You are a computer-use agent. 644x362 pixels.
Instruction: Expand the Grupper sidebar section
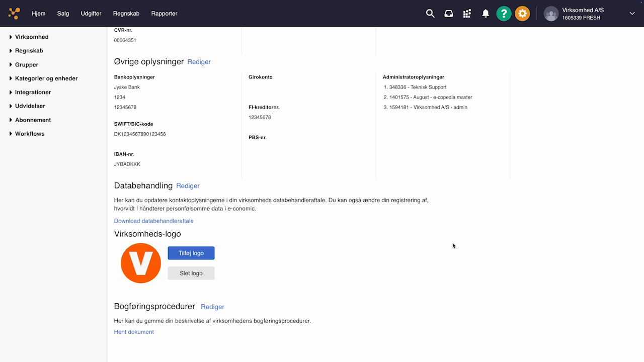24,65
